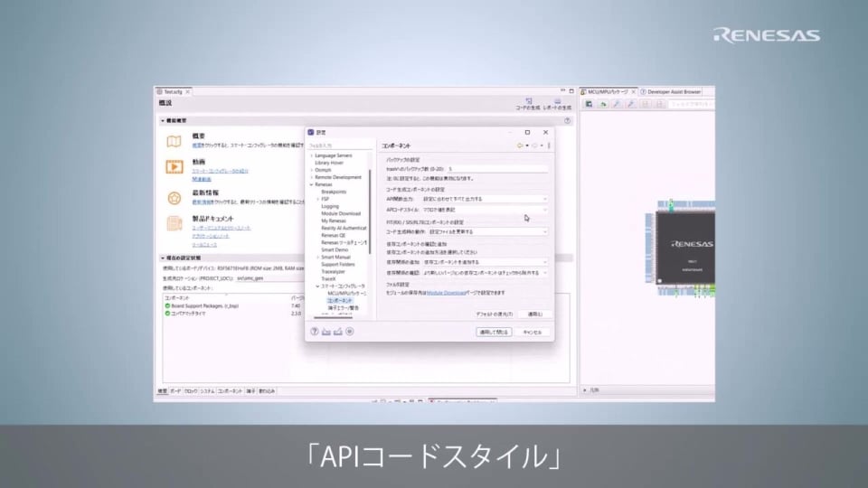868x488 pixels.
Task: Click the 適用して閉じる button
Action: tap(495, 332)
